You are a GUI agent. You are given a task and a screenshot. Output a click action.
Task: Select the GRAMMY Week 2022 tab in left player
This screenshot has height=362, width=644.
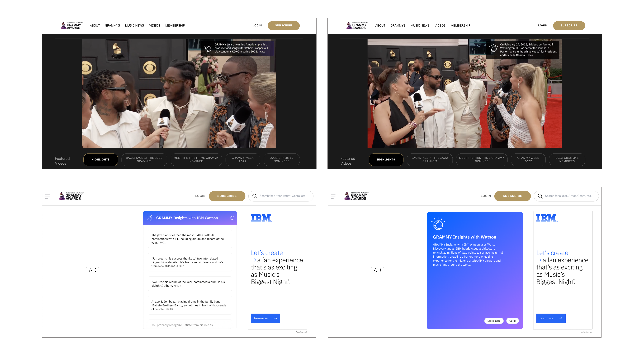(x=242, y=160)
